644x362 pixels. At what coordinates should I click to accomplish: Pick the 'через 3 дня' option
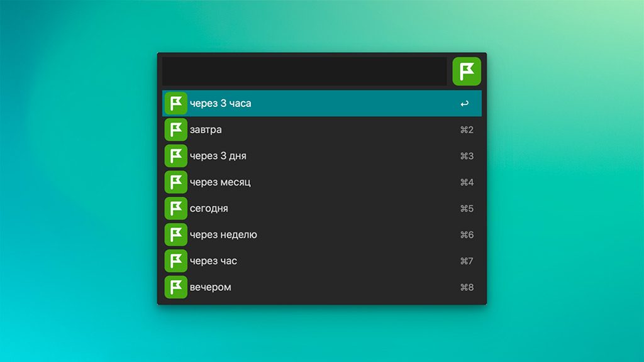pos(322,156)
